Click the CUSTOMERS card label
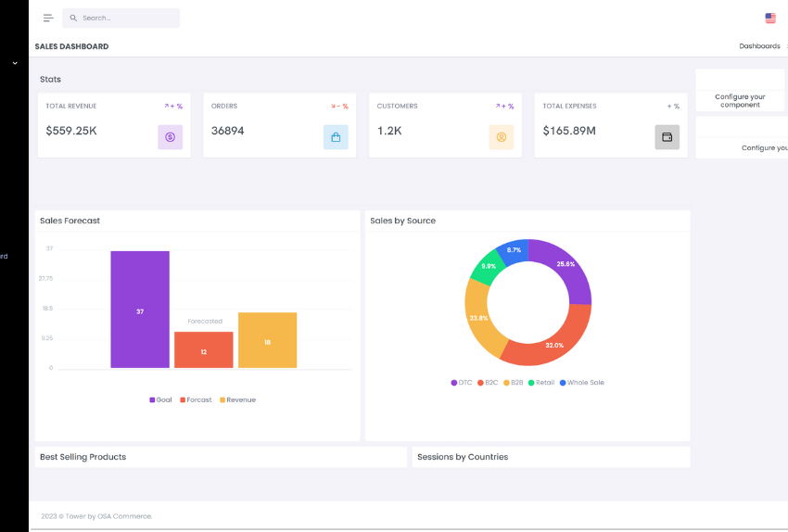 (x=397, y=106)
